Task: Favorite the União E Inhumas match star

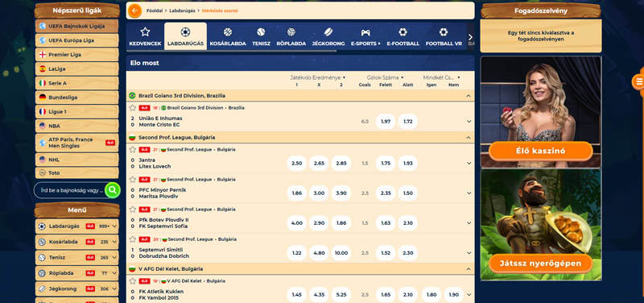Action: (132, 108)
